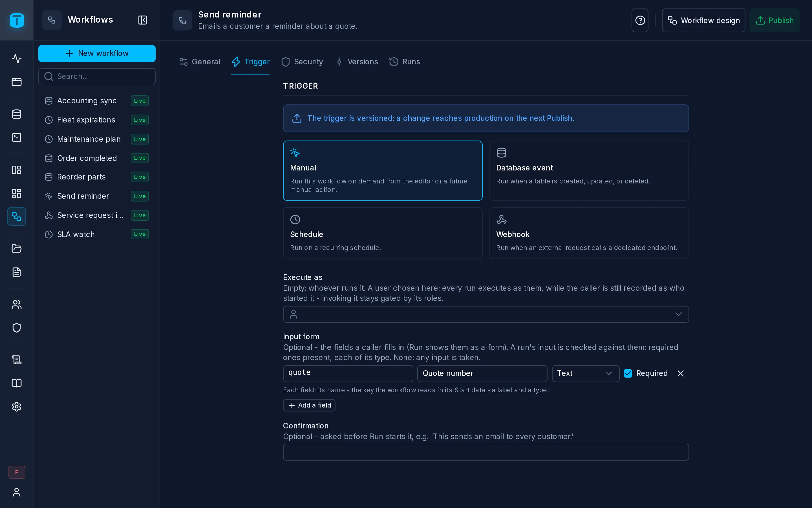Switch to the General tab

(200, 62)
